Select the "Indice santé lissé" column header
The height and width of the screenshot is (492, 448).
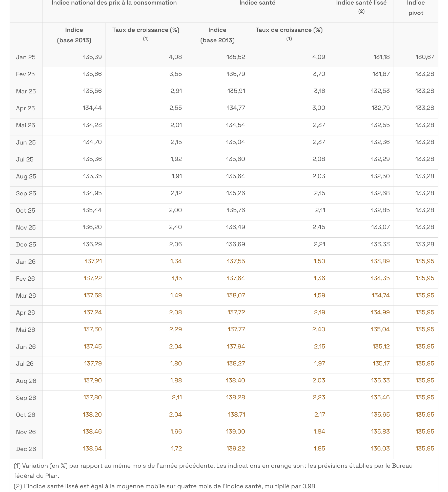pyautogui.click(x=361, y=3)
